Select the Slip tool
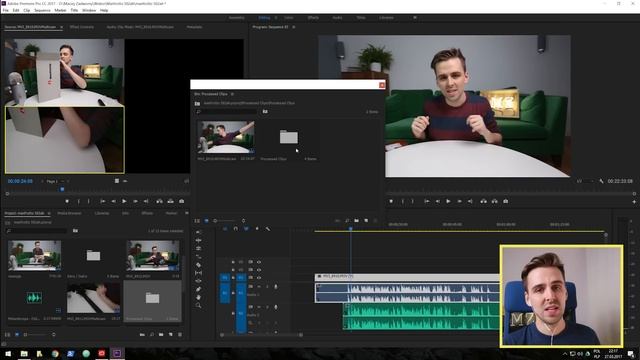640x360 pixels. (198, 273)
